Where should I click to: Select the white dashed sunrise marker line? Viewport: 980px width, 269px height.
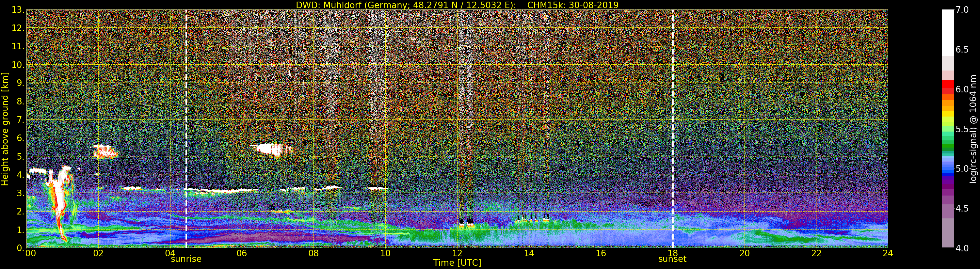186,129
